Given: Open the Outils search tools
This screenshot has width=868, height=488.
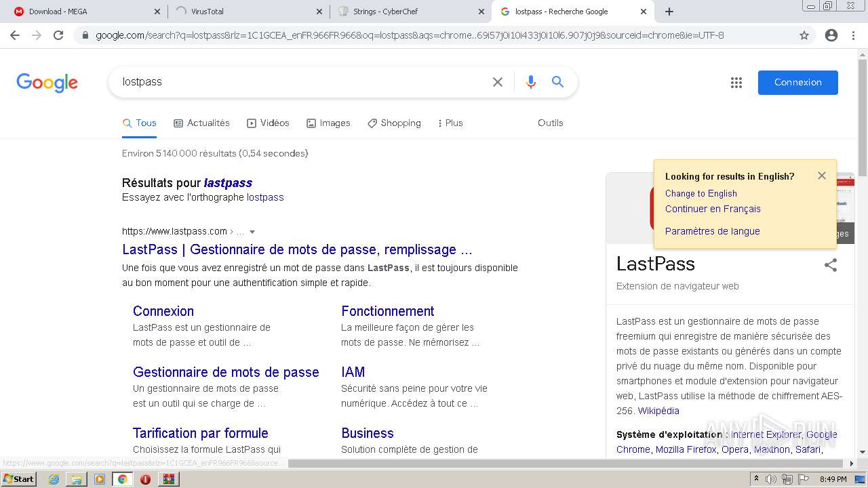Looking at the screenshot, I should (x=550, y=123).
